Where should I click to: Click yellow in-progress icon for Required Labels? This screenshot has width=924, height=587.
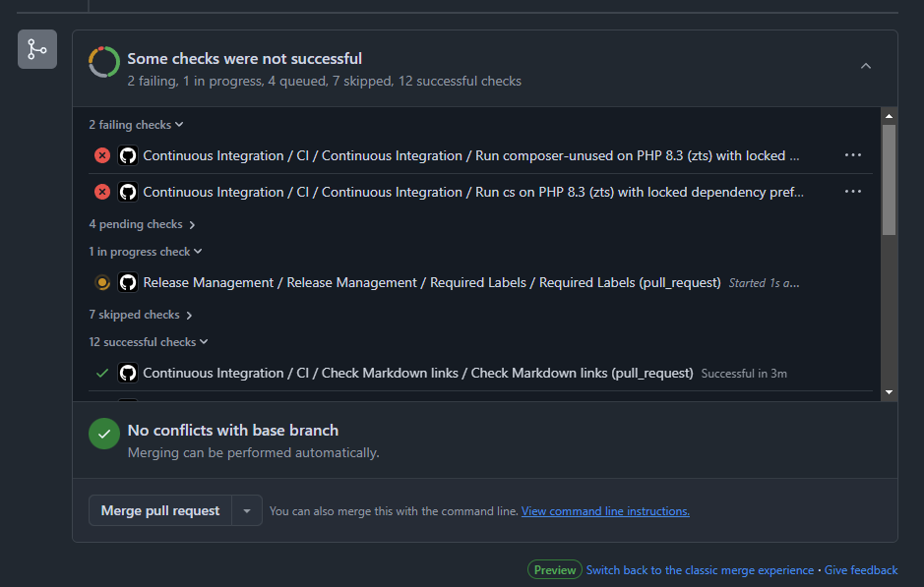pyautogui.click(x=102, y=282)
